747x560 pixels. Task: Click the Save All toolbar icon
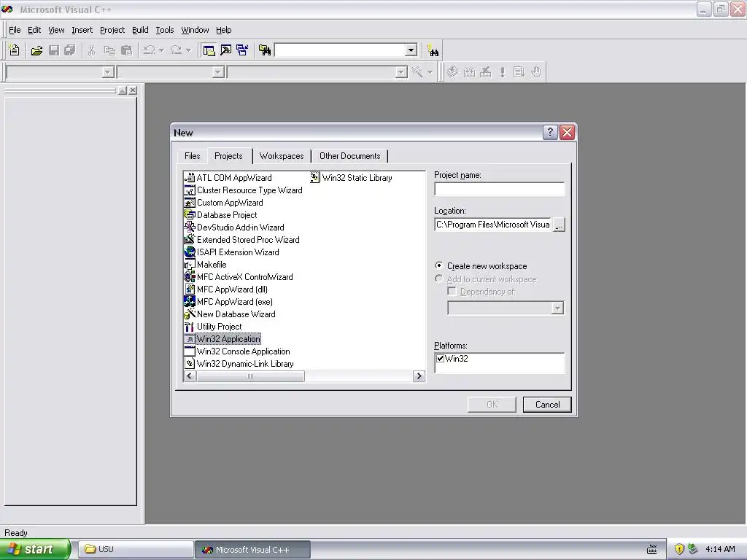(x=69, y=50)
